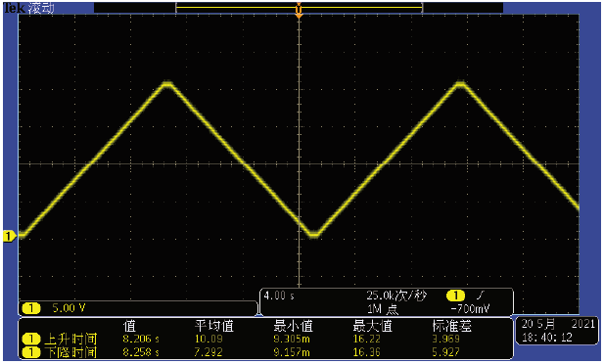The height and width of the screenshot is (364, 604).
Task: Select the 下降时间 measurement label
Action: pos(70,352)
